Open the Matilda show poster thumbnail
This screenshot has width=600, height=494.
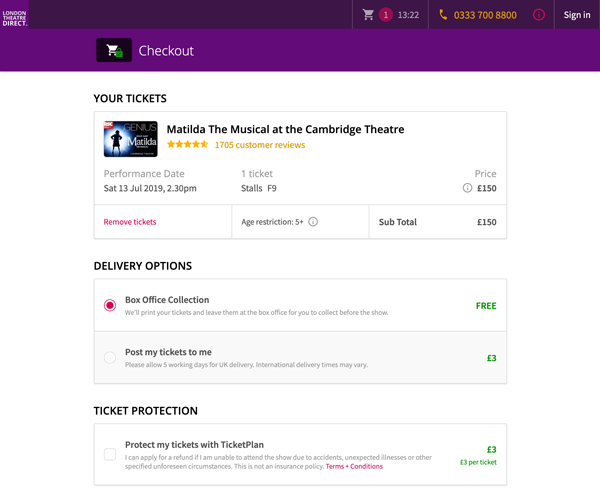130,139
